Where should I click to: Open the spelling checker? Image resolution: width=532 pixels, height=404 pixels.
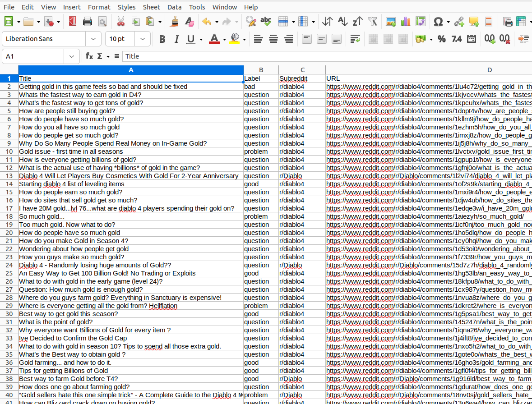point(266,21)
